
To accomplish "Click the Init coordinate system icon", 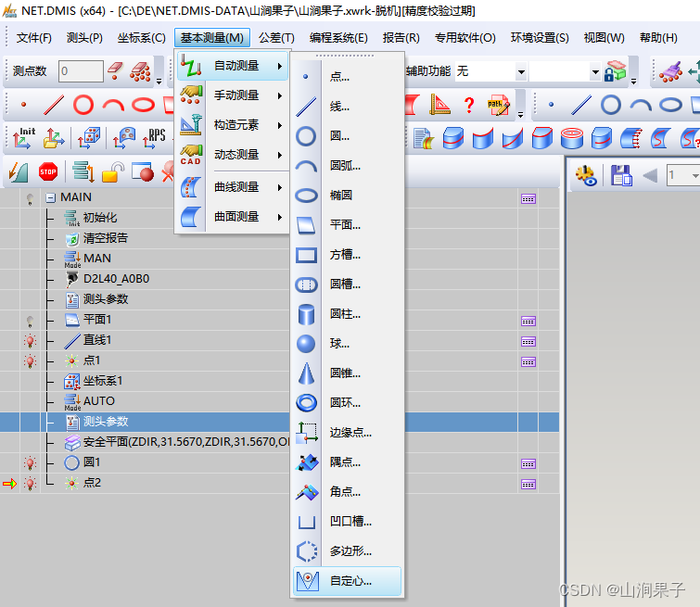I will point(24,138).
